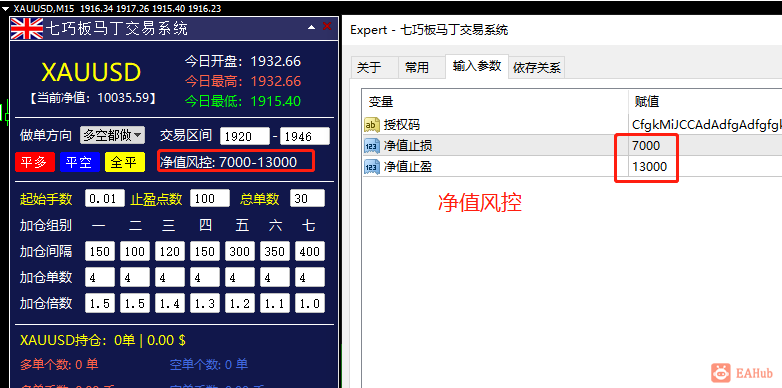Open the 依存关系 tab
The image size is (782, 388).
[x=537, y=68]
